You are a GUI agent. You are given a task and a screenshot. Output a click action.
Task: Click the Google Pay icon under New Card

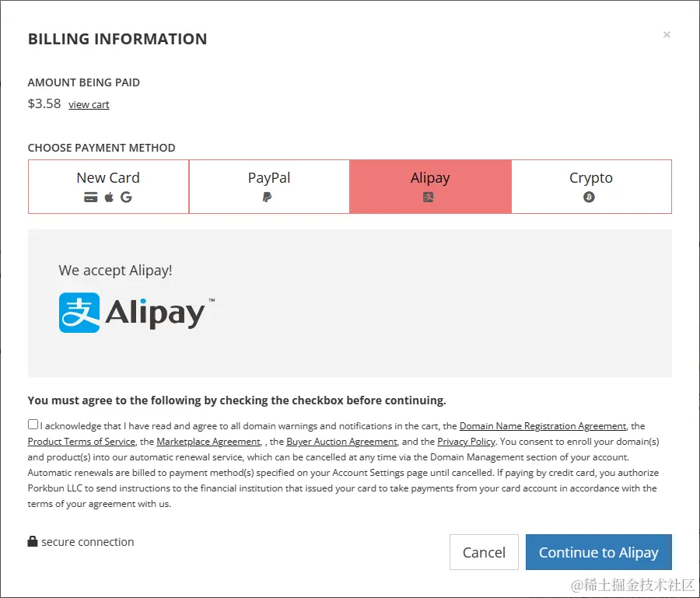click(x=126, y=197)
